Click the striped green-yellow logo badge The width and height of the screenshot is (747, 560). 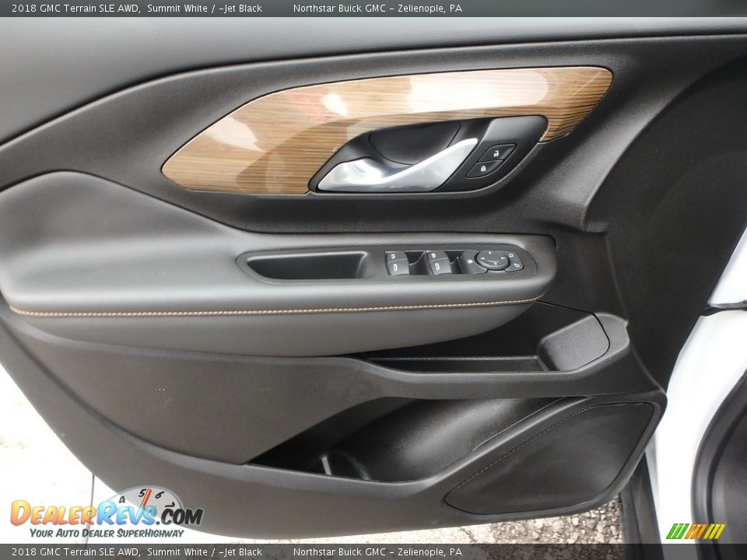[x=695, y=531]
